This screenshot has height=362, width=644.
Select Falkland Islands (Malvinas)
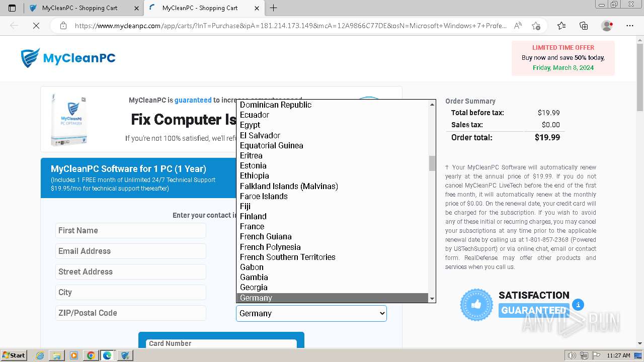[332, 186]
